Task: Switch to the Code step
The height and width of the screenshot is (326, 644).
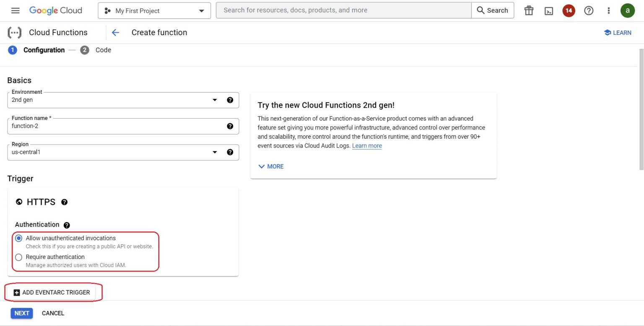Action: (x=103, y=50)
